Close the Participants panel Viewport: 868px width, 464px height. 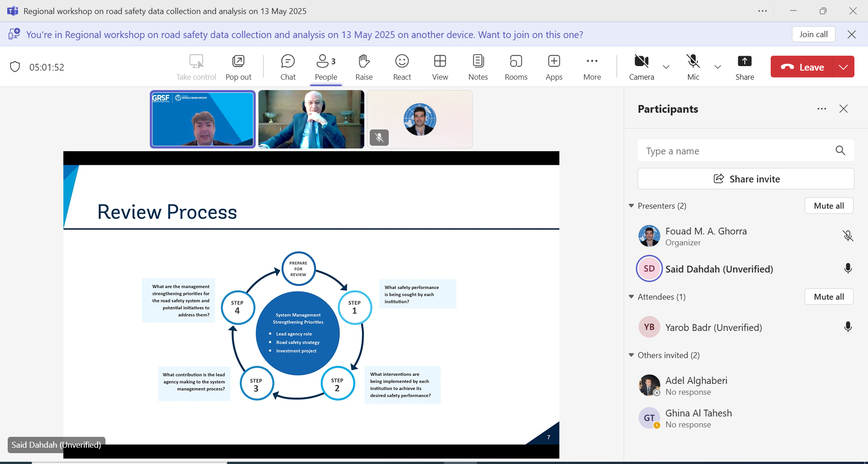pyautogui.click(x=844, y=109)
